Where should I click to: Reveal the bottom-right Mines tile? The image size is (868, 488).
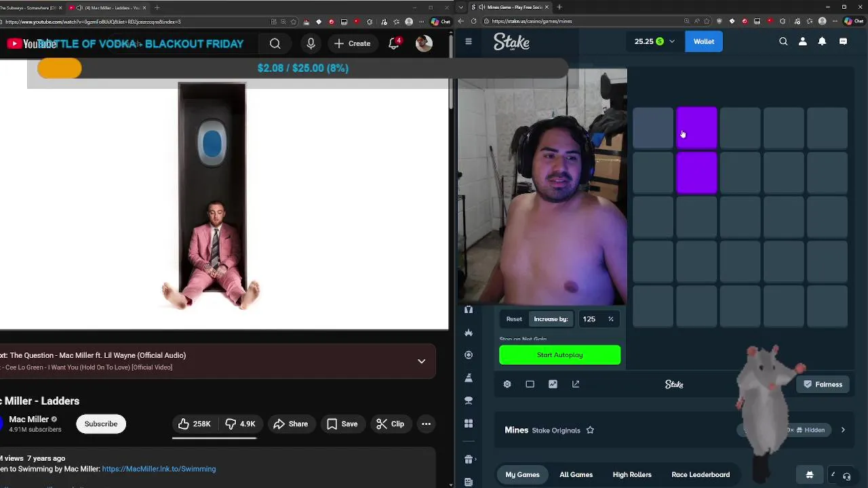(827, 306)
